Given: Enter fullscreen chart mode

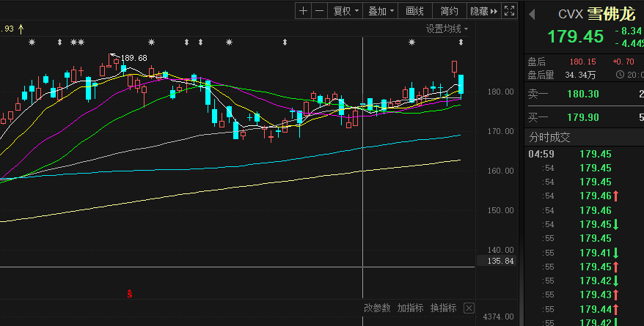Looking at the screenshot, I should point(510,11).
